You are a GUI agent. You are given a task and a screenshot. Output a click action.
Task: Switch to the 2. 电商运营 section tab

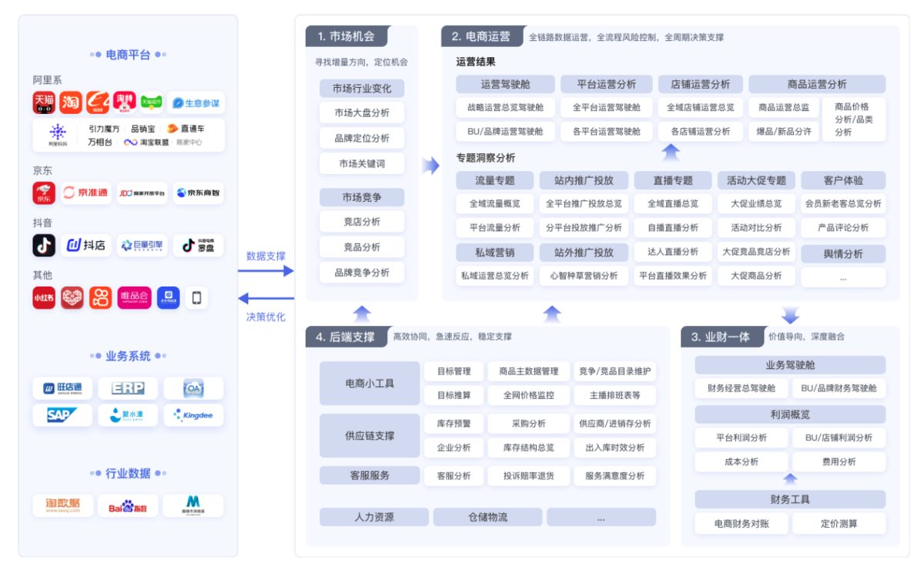click(481, 36)
